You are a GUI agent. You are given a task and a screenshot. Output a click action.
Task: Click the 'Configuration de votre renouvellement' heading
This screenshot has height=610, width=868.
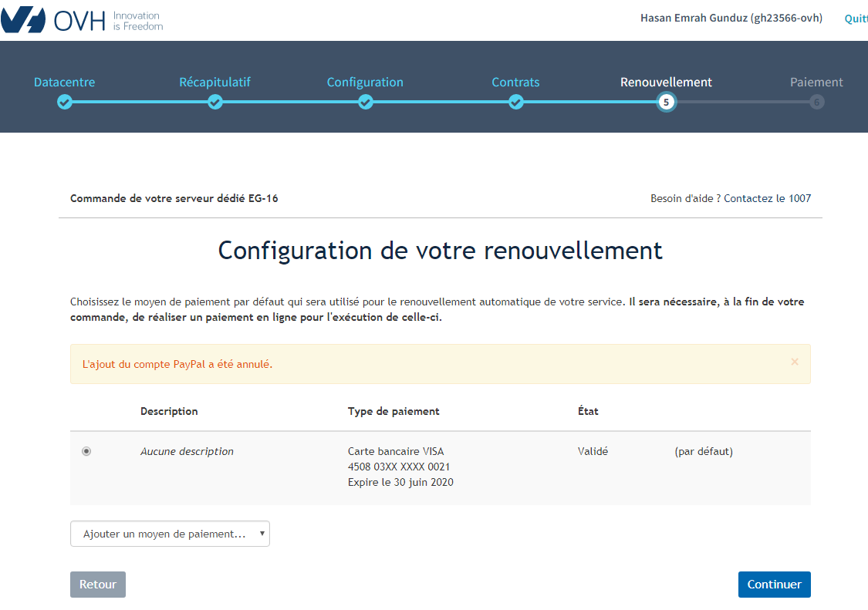click(x=440, y=251)
